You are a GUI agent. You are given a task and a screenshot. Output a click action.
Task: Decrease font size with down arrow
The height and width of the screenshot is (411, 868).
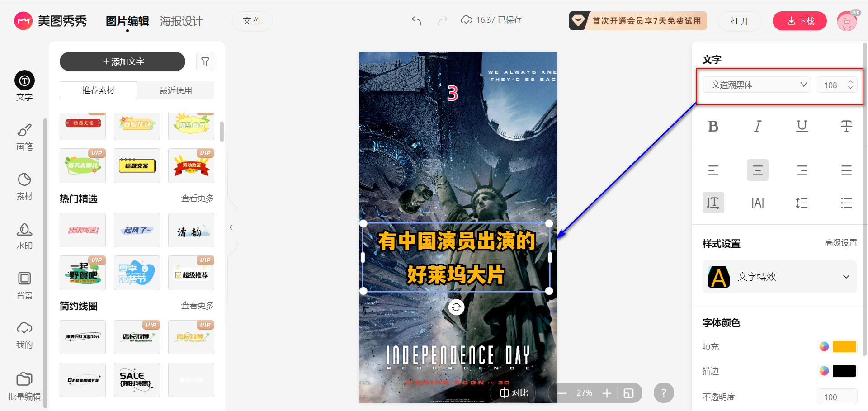pyautogui.click(x=850, y=88)
